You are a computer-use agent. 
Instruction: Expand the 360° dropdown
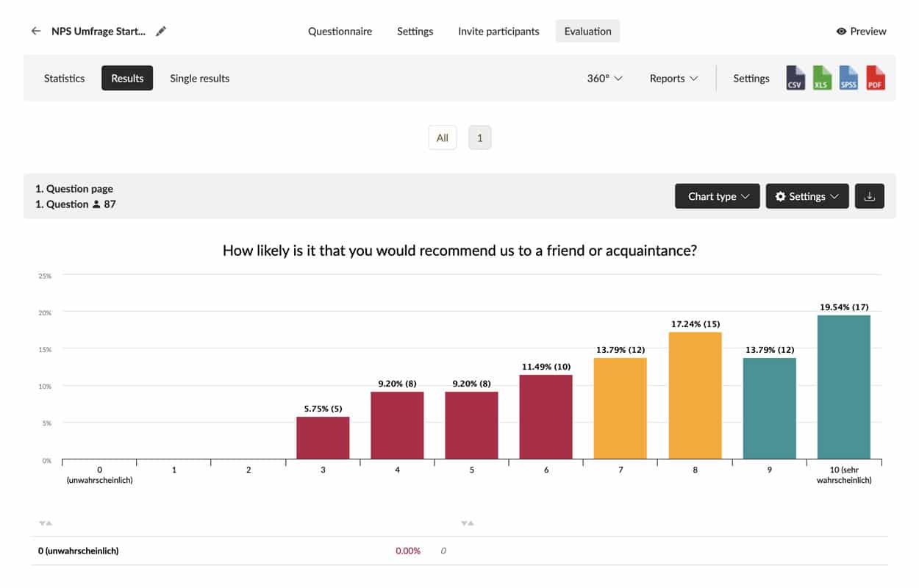[x=604, y=78]
